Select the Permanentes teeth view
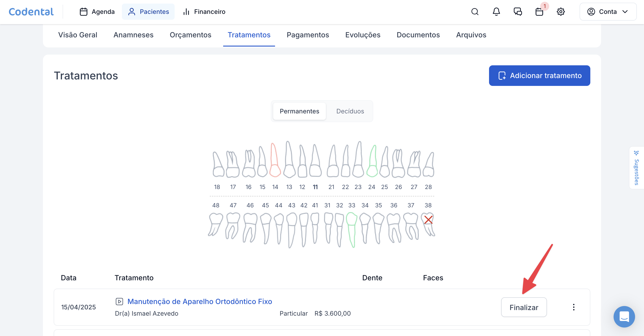Viewport: 644px width, 336px height. tap(299, 111)
